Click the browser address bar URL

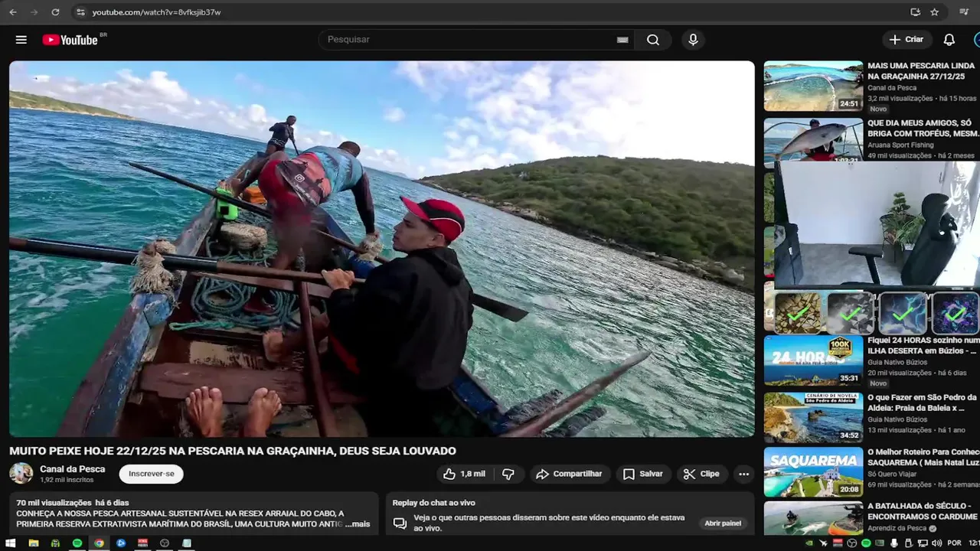pos(156,12)
